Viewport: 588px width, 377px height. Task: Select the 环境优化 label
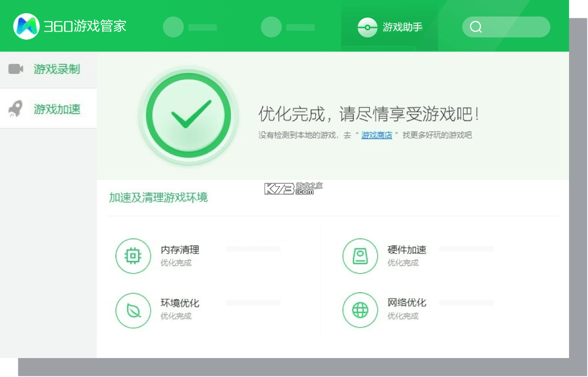[180, 303]
